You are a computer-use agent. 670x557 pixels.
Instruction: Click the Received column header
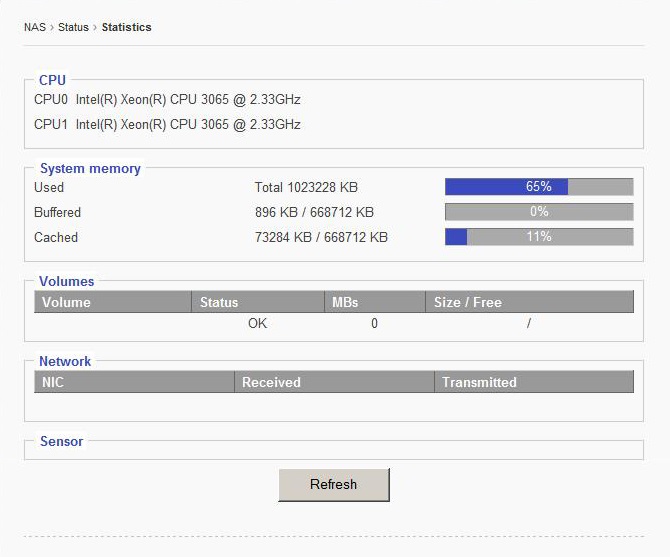334,382
